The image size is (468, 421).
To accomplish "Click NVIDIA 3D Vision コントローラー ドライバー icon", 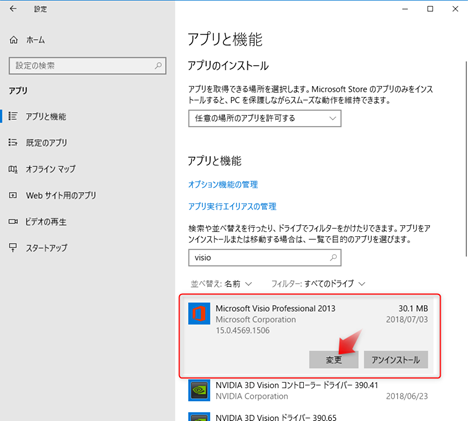I will (199, 390).
